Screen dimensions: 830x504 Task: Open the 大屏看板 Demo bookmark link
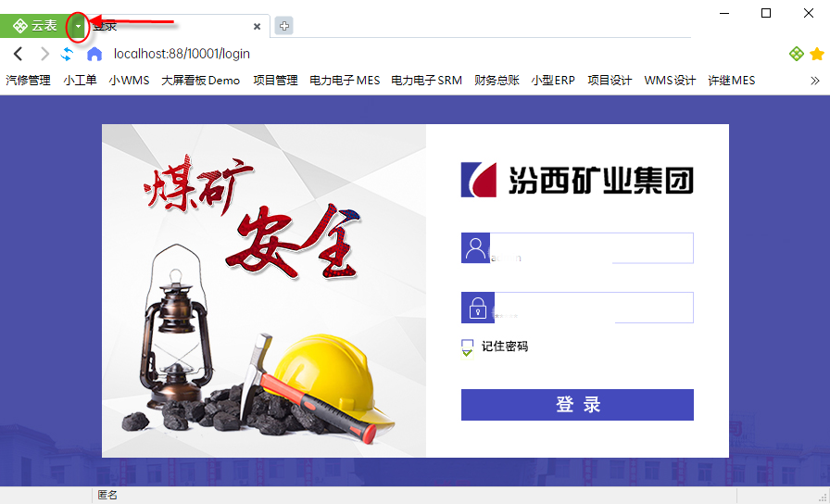pos(201,81)
